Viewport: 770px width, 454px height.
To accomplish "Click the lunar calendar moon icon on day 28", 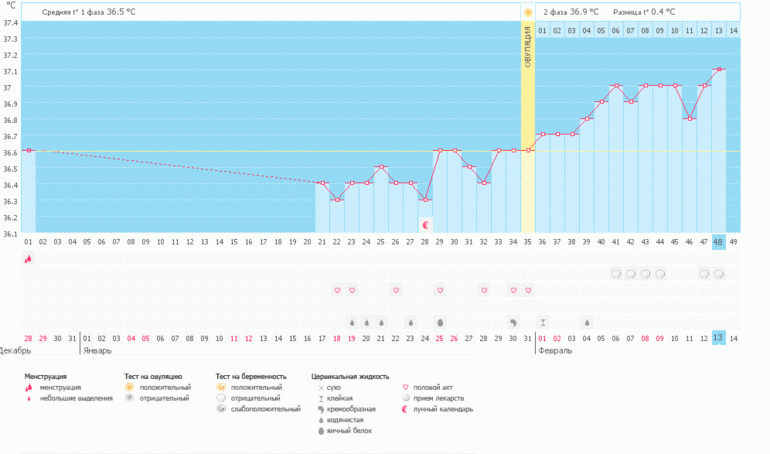I will [426, 225].
